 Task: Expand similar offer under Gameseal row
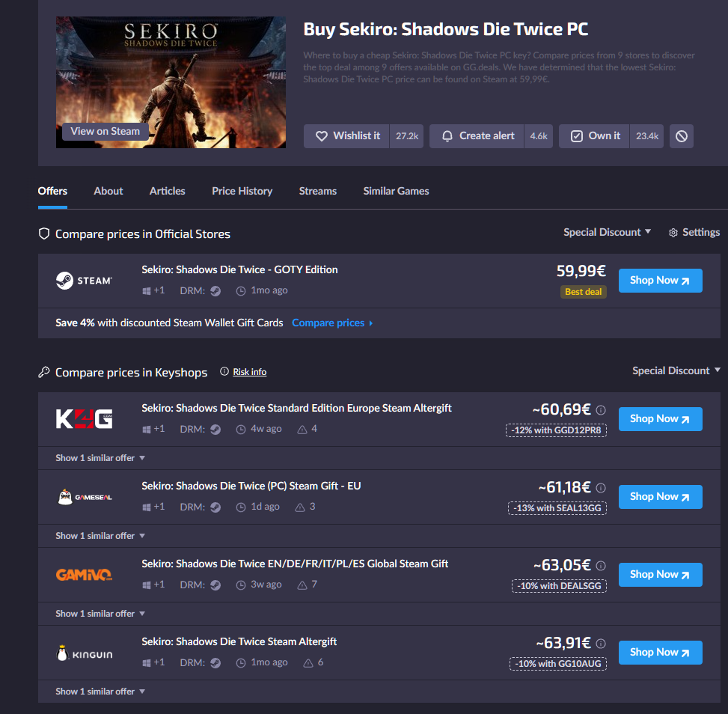pos(100,536)
